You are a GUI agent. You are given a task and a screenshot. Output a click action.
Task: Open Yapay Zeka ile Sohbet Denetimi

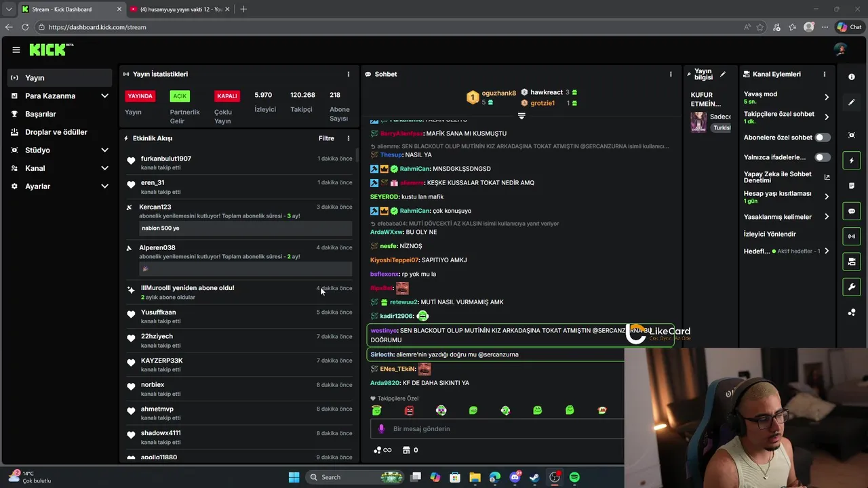(787, 177)
